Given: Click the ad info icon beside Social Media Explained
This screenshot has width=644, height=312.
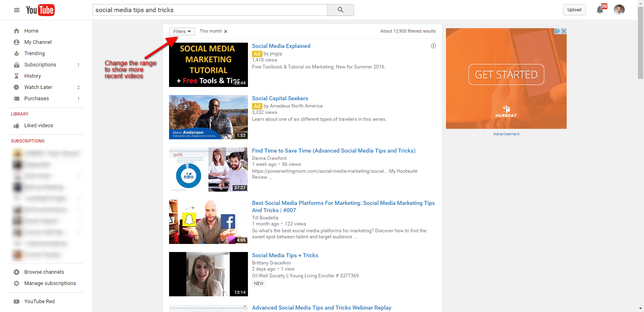Looking at the screenshot, I should coord(433,46).
